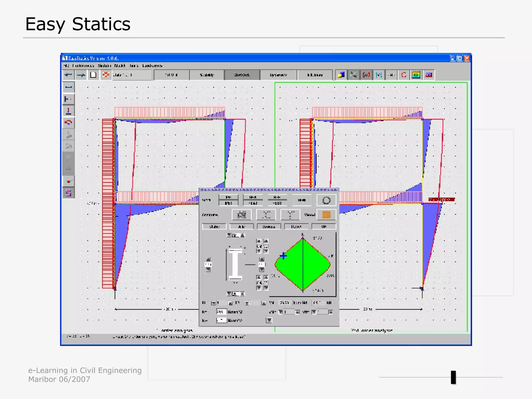Decrease top flange width with down arrow
Image resolution: width=532 pixels, height=399 pixels.
229,235
